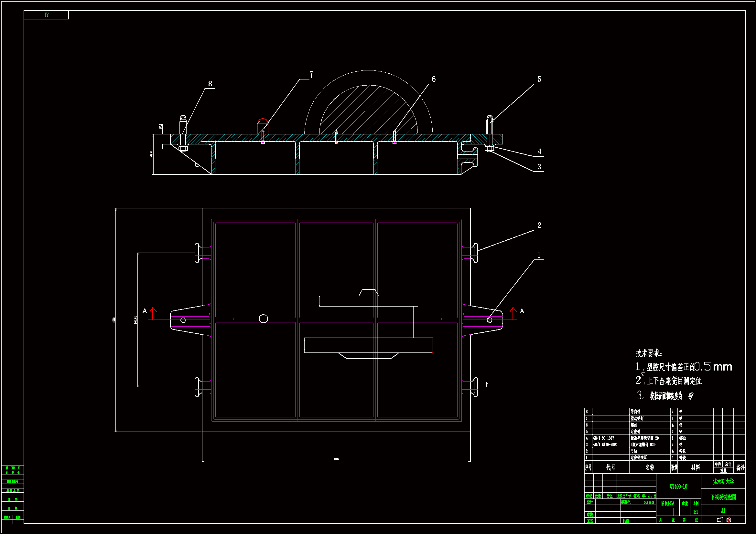Click part balloon number 2
The image size is (756, 534).
coord(539,225)
